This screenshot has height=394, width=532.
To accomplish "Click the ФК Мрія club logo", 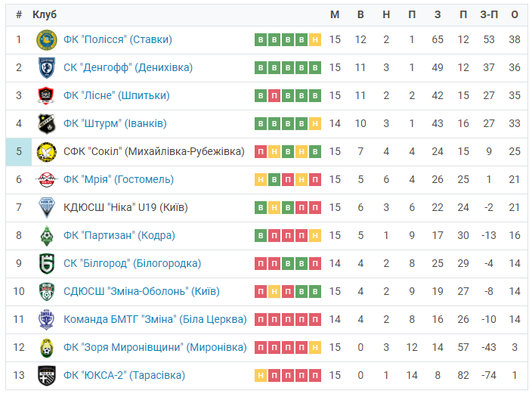I will click(x=47, y=180).
